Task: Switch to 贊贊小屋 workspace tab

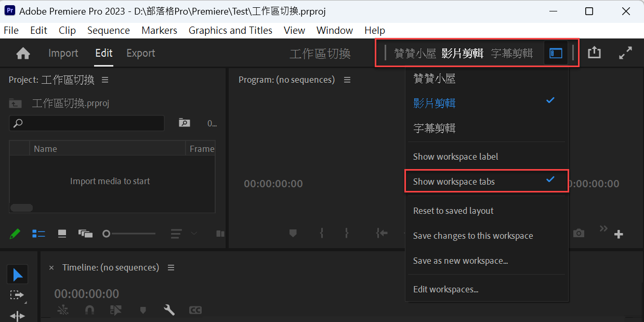Action: [x=415, y=53]
